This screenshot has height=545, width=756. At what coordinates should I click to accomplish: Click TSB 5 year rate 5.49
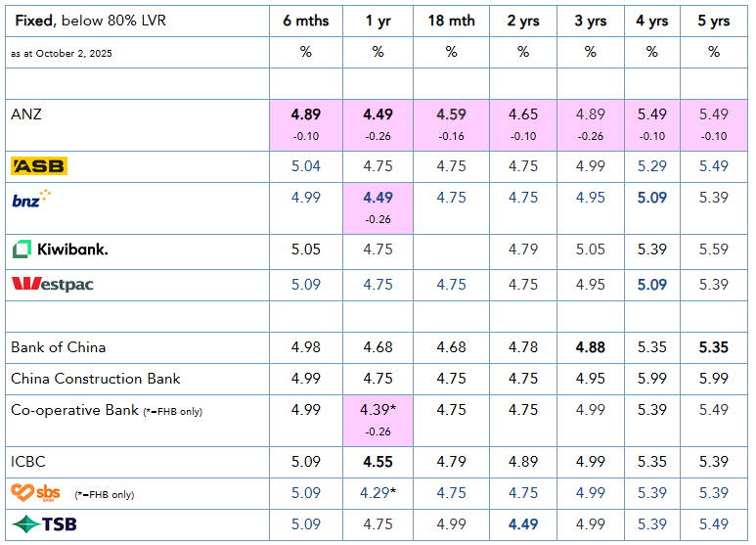click(x=714, y=524)
